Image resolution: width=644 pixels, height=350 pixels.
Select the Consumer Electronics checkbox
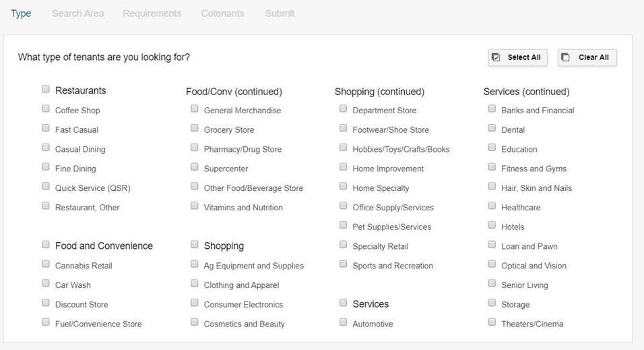(x=195, y=303)
